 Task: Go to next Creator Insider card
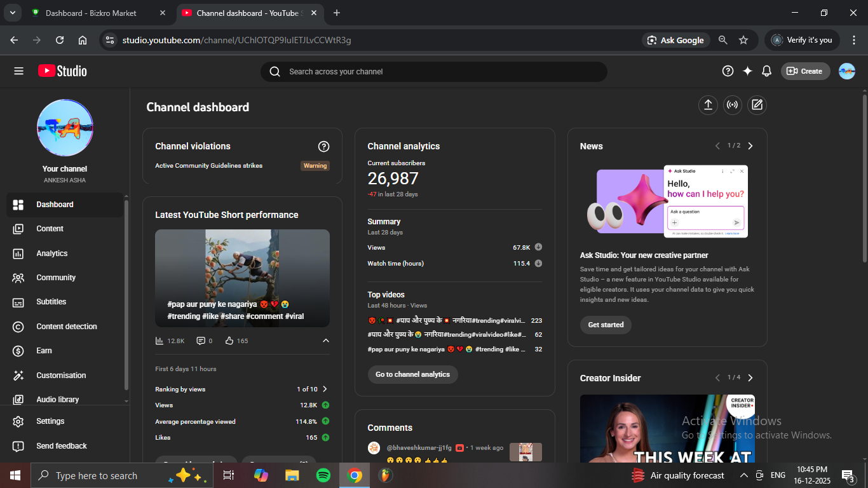tap(750, 378)
